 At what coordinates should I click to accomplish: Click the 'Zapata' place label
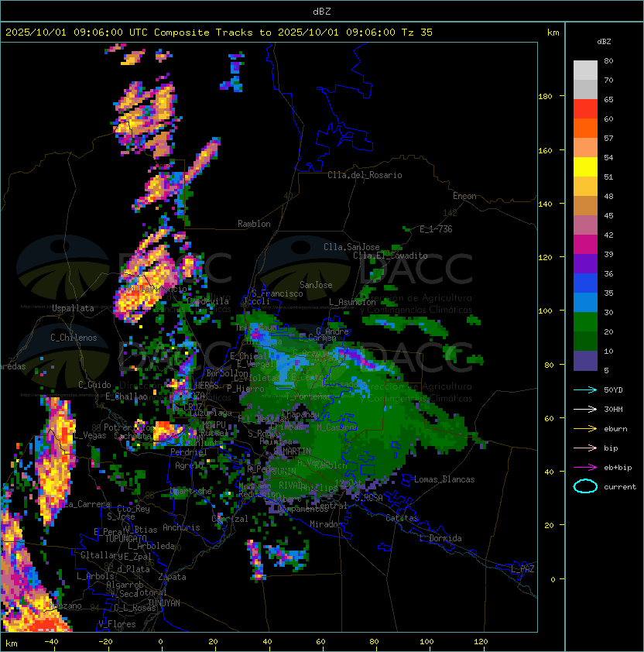click(x=172, y=577)
